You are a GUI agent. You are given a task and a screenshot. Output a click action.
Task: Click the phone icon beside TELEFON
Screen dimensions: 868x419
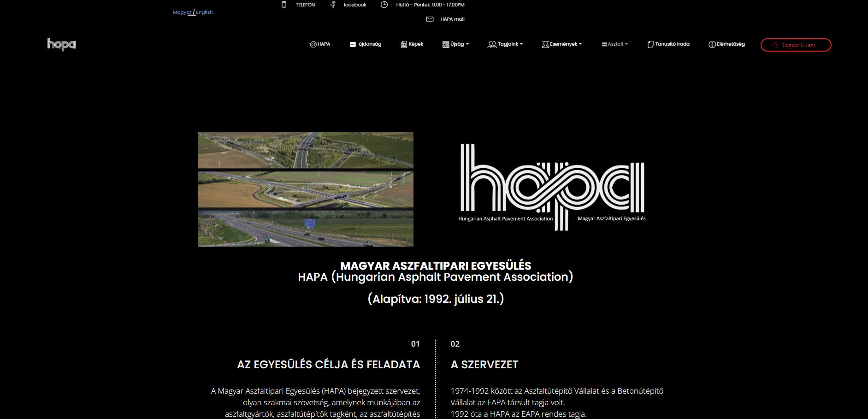pyautogui.click(x=284, y=5)
